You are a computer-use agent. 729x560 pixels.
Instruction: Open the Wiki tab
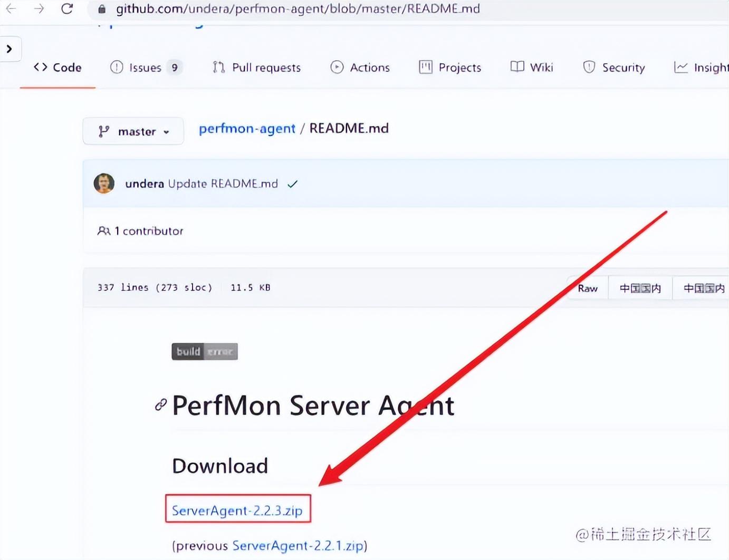click(x=532, y=67)
